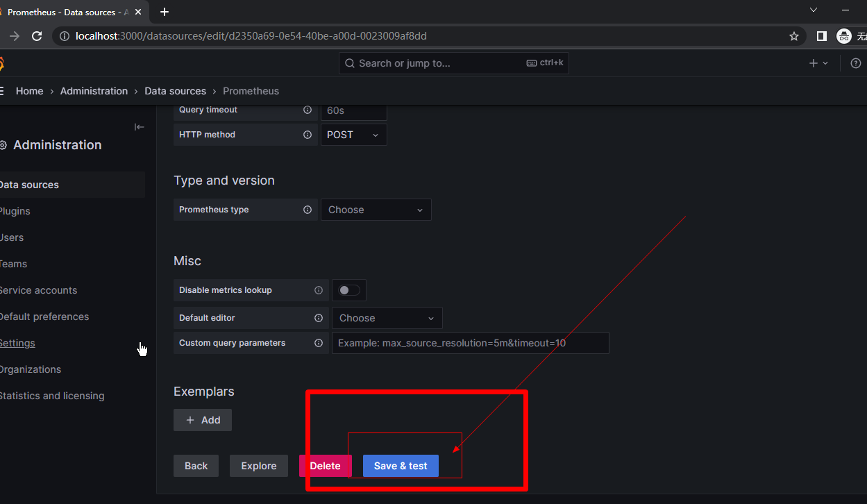This screenshot has width=867, height=504.
Task: Bookmark page with the star icon
Action: pyautogui.click(x=794, y=36)
